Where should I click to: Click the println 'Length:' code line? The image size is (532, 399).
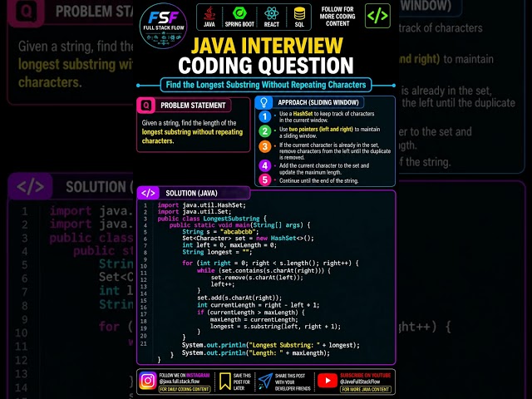pyautogui.click(x=256, y=352)
